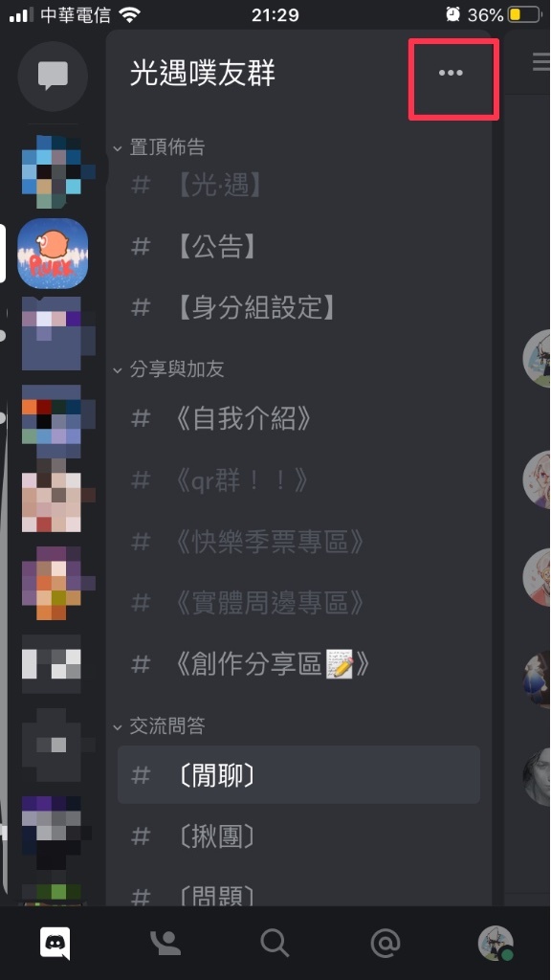Open direct messages speech bubble icon
551x980 pixels.
(54, 77)
